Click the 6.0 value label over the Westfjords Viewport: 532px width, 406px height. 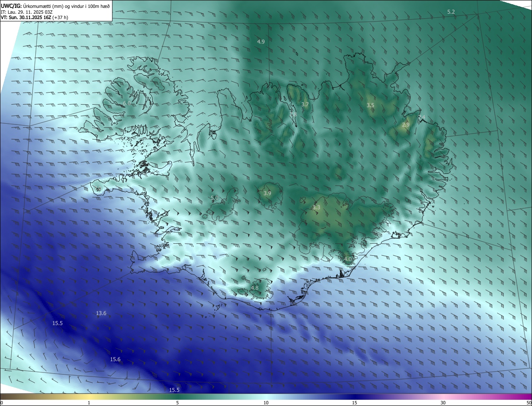point(127,103)
